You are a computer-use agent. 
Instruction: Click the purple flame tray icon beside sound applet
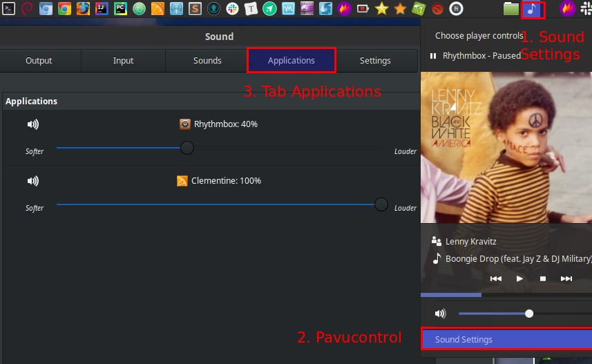pyautogui.click(x=567, y=8)
